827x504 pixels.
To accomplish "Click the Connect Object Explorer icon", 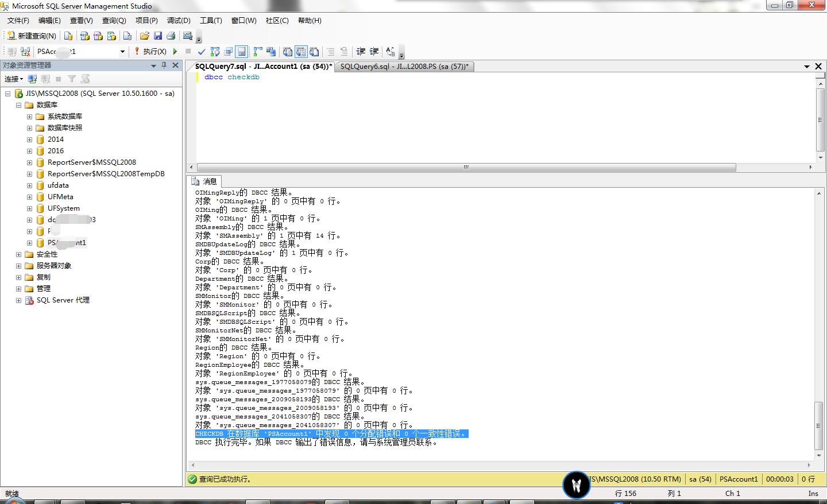I will [x=33, y=79].
